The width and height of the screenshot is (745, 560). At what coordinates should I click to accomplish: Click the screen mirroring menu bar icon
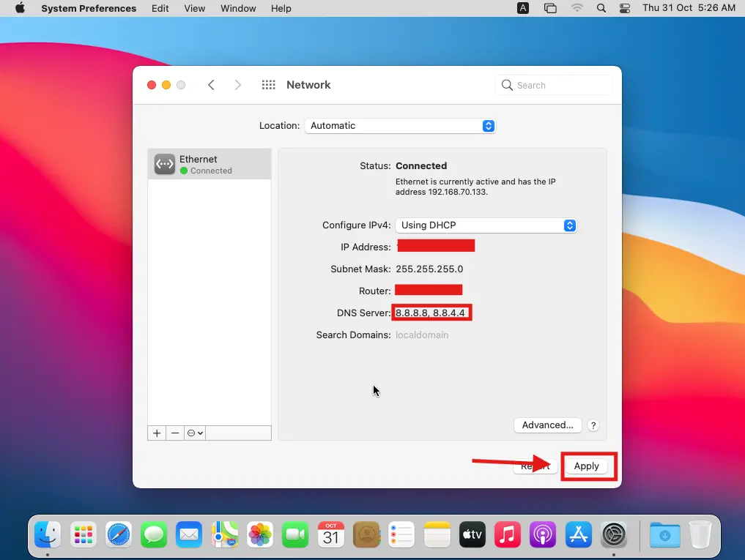coord(550,8)
